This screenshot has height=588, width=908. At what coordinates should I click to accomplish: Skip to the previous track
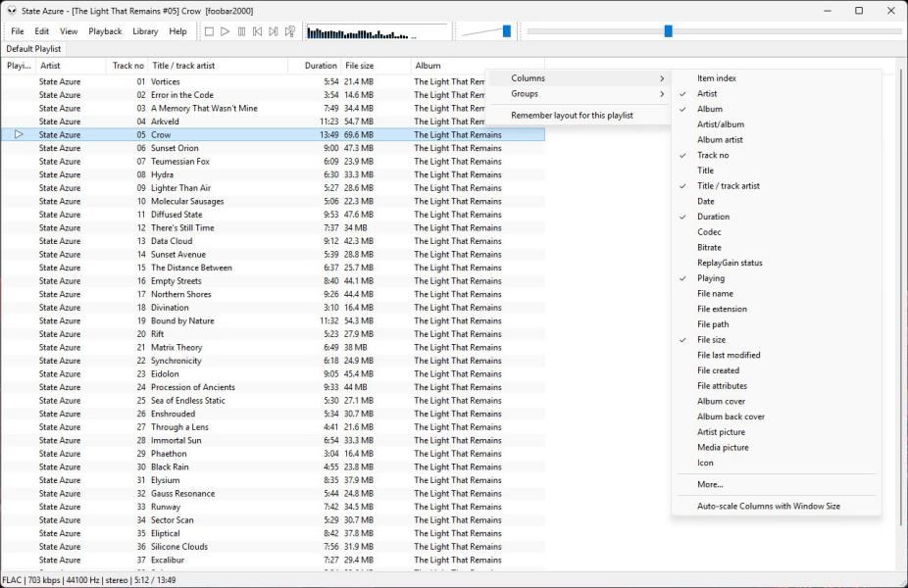tap(257, 31)
